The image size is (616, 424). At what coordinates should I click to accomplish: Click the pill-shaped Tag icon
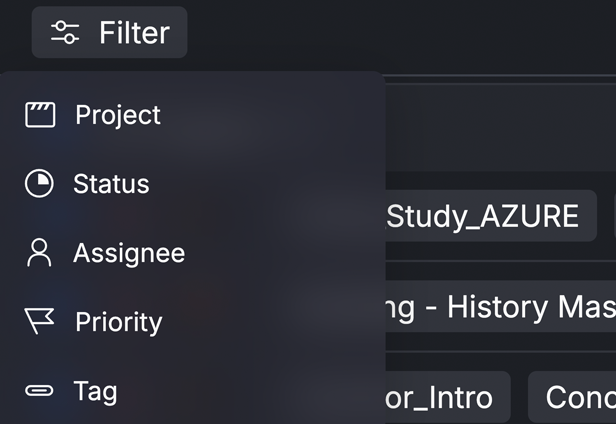coord(39,391)
